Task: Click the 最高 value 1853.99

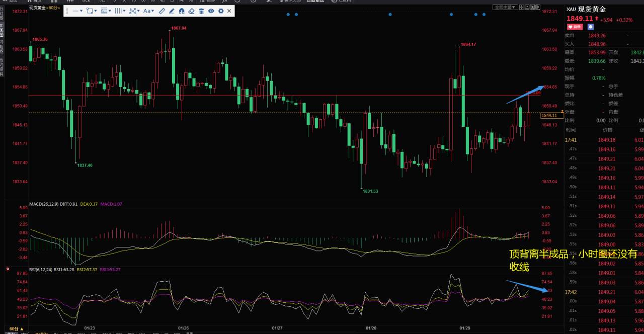Action: pyautogui.click(x=596, y=52)
